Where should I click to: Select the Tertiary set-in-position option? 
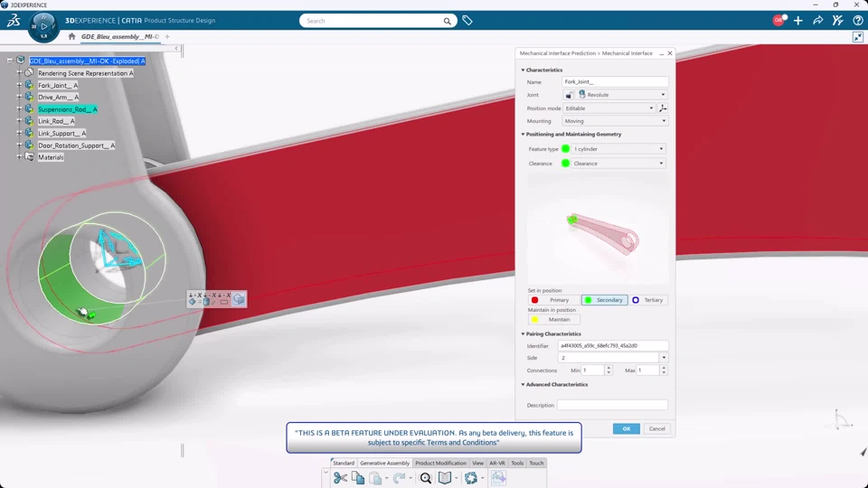click(x=648, y=300)
